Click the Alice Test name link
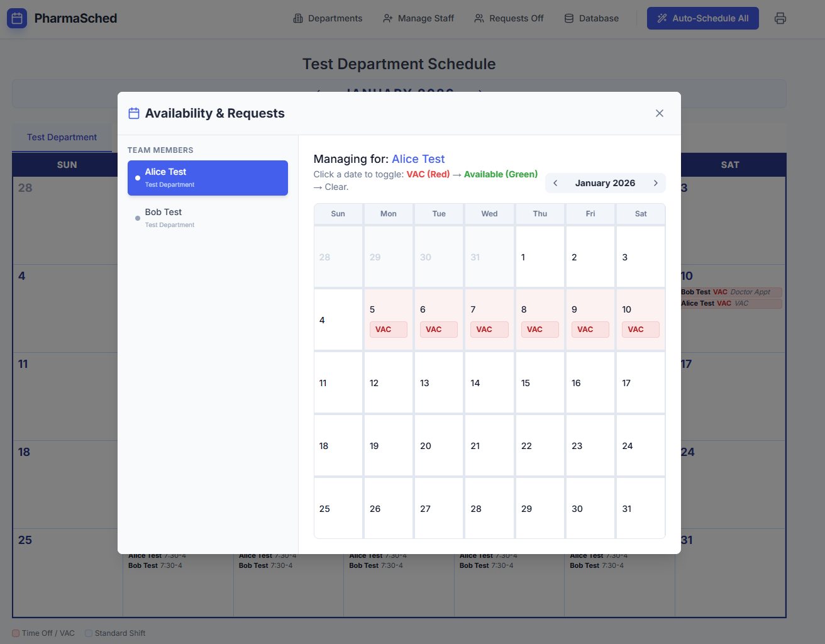825x644 pixels. coord(418,159)
